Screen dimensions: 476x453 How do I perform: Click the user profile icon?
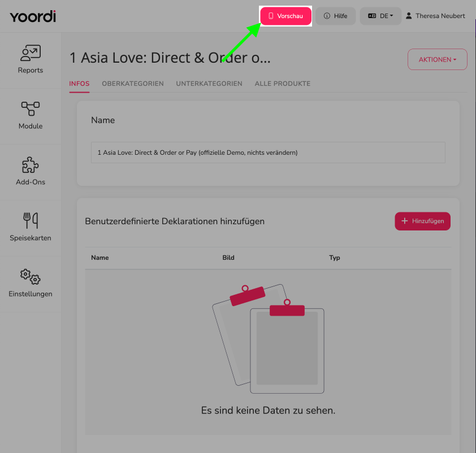click(409, 16)
